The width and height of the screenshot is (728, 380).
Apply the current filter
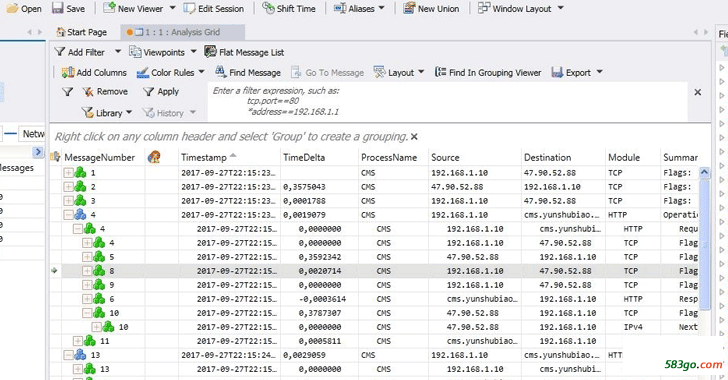pos(161,92)
